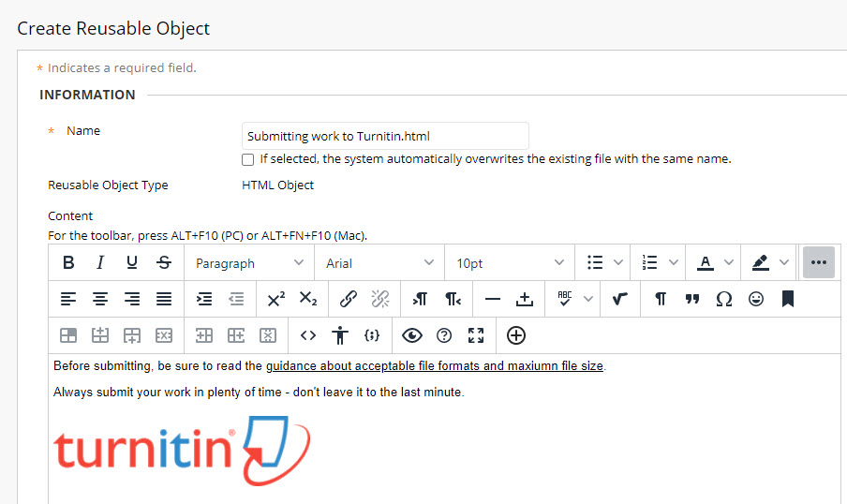Image resolution: width=847 pixels, height=504 pixels.
Task: Click the 'HTML Object' type value
Action: pyautogui.click(x=277, y=185)
